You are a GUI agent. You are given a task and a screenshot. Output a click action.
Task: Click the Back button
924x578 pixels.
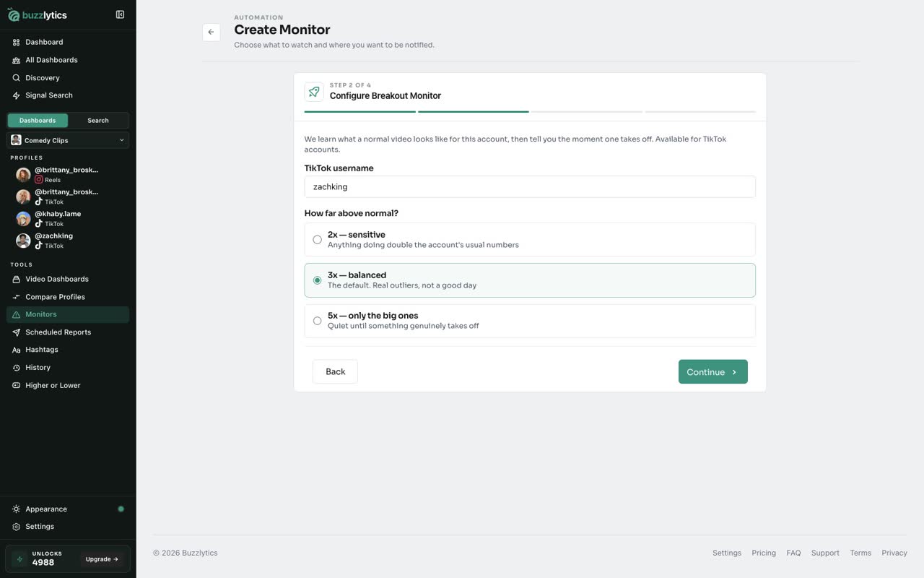click(335, 371)
